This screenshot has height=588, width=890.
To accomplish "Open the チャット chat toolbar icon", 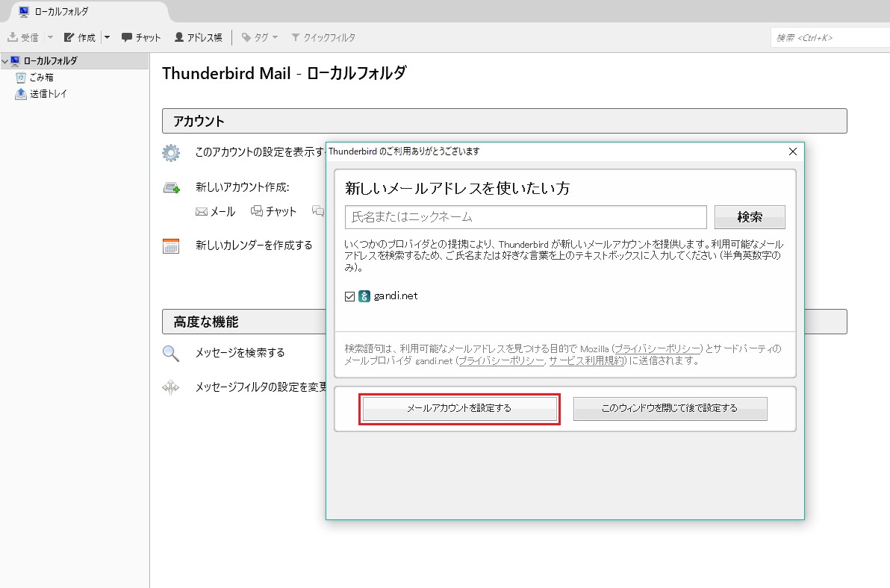I will (127, 37).
